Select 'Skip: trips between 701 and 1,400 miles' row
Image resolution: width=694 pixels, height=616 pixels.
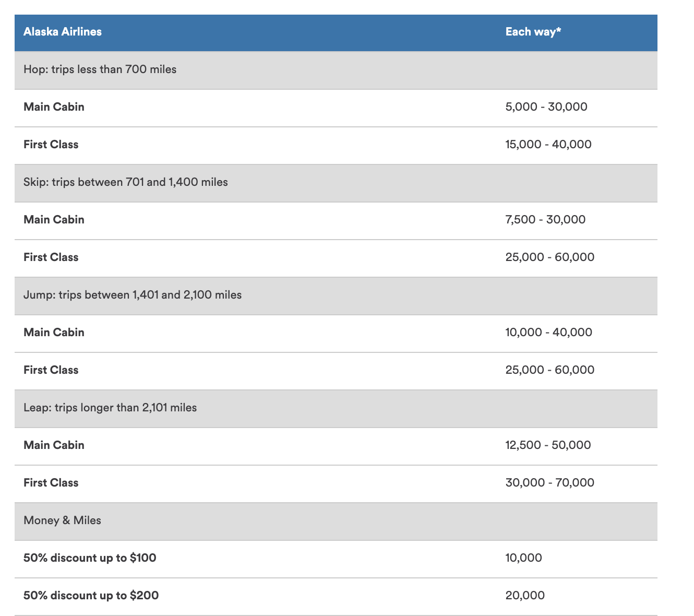point(336,183)
